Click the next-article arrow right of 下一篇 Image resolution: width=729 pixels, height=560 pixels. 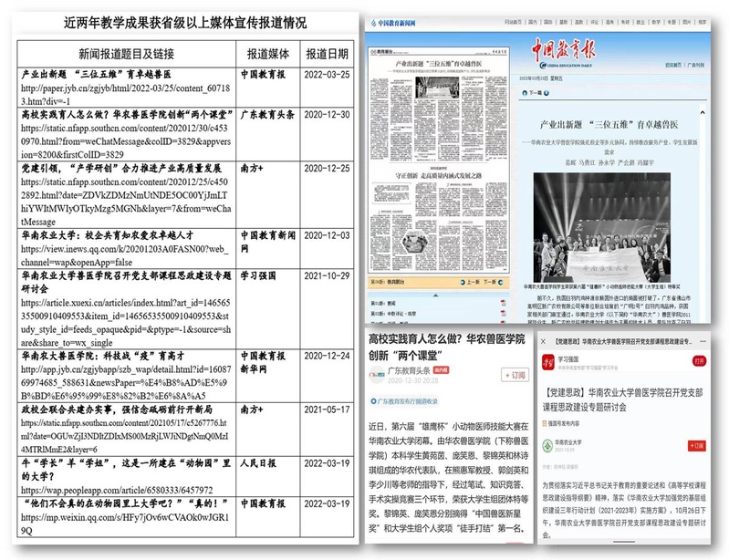pos(547,93)
